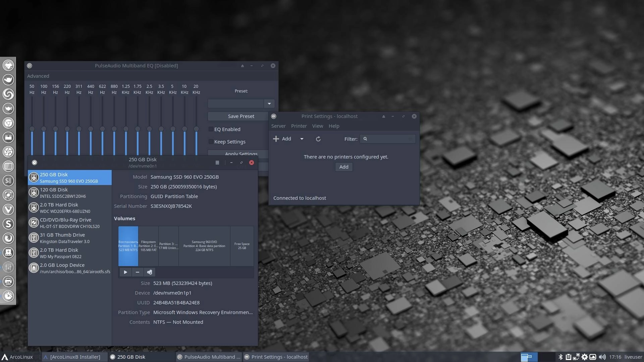The image size is (644, 362).
Task: Click the Add toolbar button in Print Settings
Action: pyautogui.click(x=282, y=139)
